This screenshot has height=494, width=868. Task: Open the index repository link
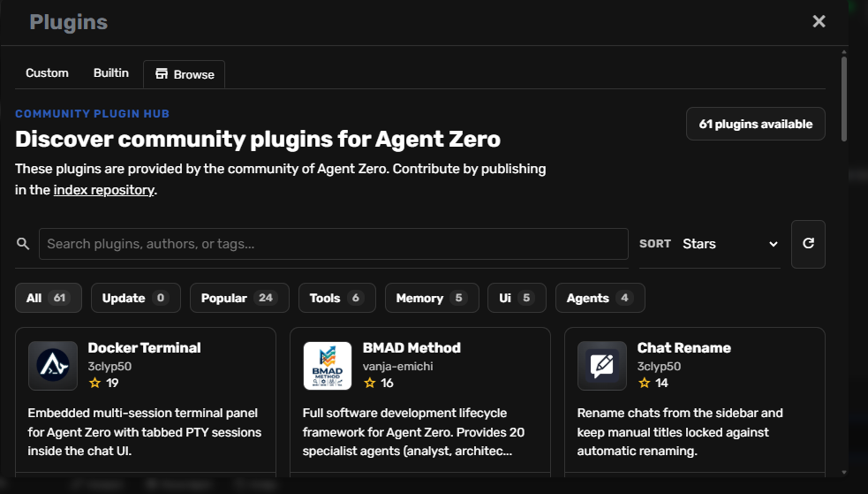pyautogui.click(x=103, y=190)
